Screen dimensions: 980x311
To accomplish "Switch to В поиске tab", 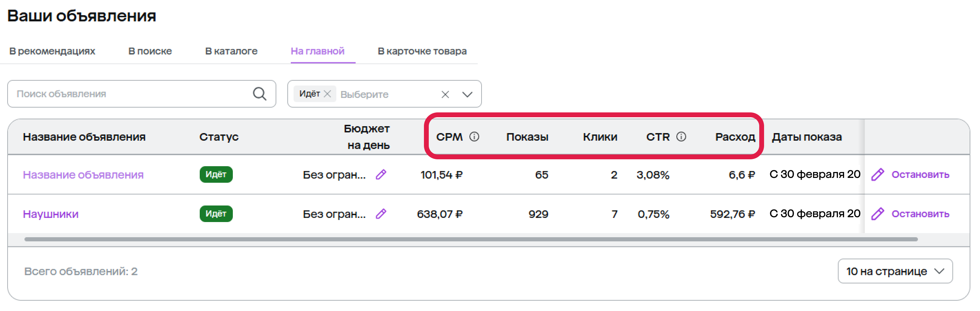I will pyautogui.click(x=150, y=51).
